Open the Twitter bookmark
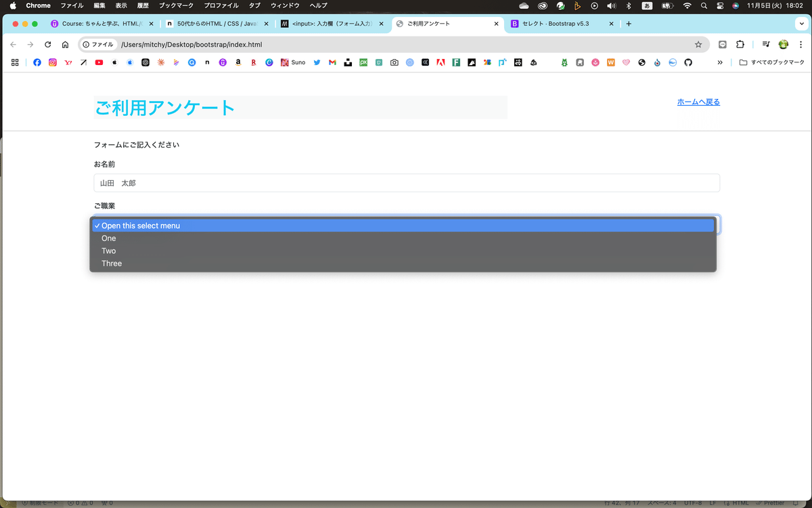This screenshot has height=508, width=812. click(x=317, y=62)
